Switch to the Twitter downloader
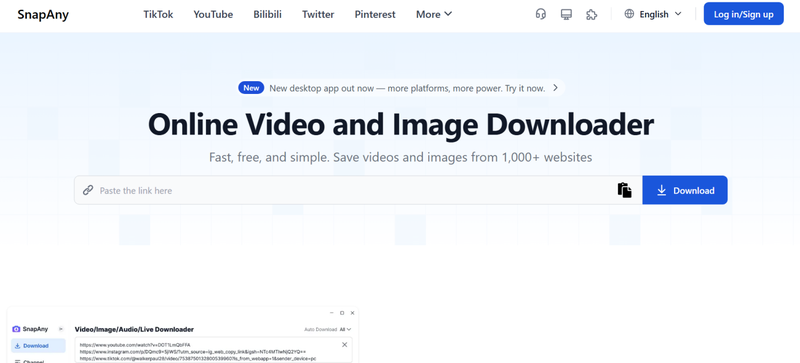 (318, 14)
